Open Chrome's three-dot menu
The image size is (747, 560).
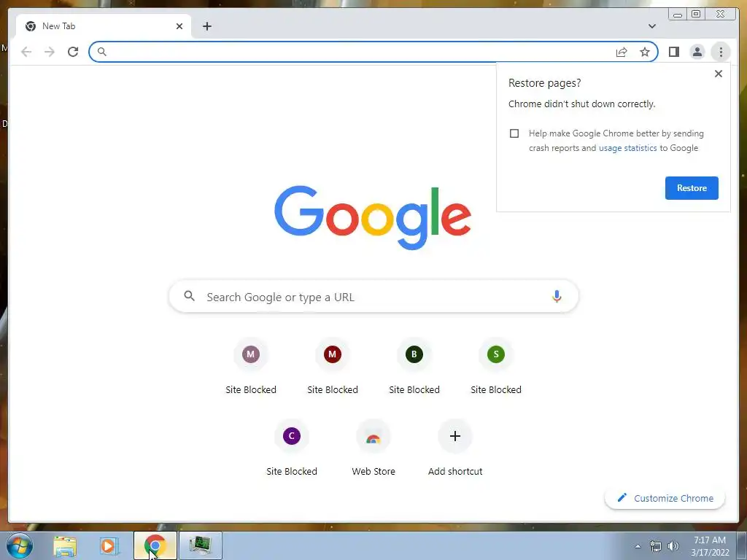coord(721,52)
